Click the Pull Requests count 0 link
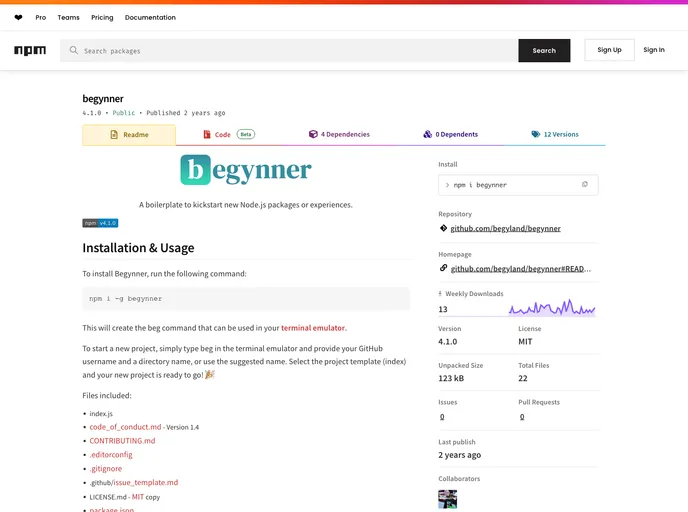This screenshot has width=688, height=512. (x=522, y=417)
